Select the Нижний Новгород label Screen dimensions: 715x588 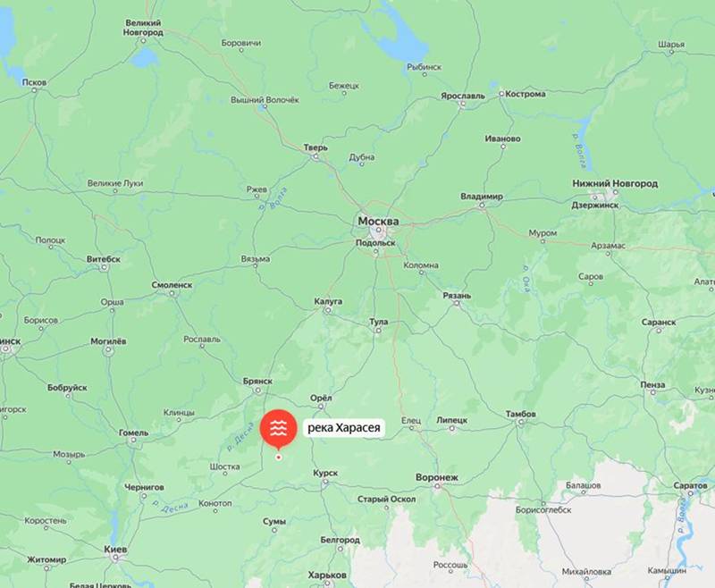615,183
